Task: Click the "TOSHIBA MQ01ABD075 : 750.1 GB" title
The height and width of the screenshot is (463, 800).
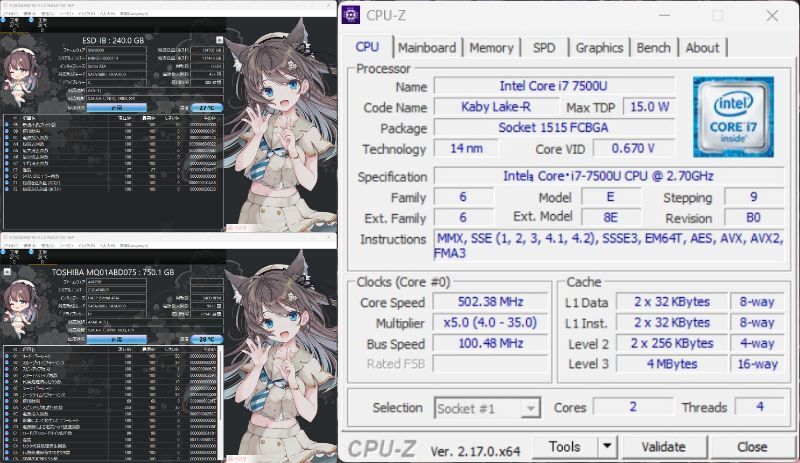Action: click(113, 272)
